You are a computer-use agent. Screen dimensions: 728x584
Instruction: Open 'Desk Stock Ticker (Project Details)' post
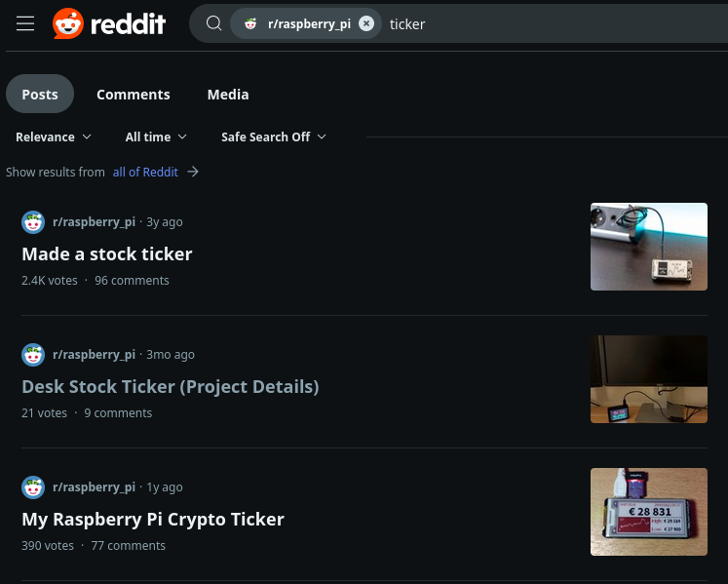pos(171,386)
